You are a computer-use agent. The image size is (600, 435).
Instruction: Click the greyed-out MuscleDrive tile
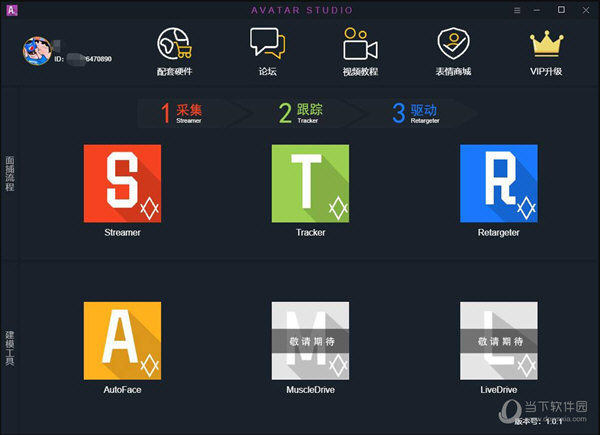310,341
